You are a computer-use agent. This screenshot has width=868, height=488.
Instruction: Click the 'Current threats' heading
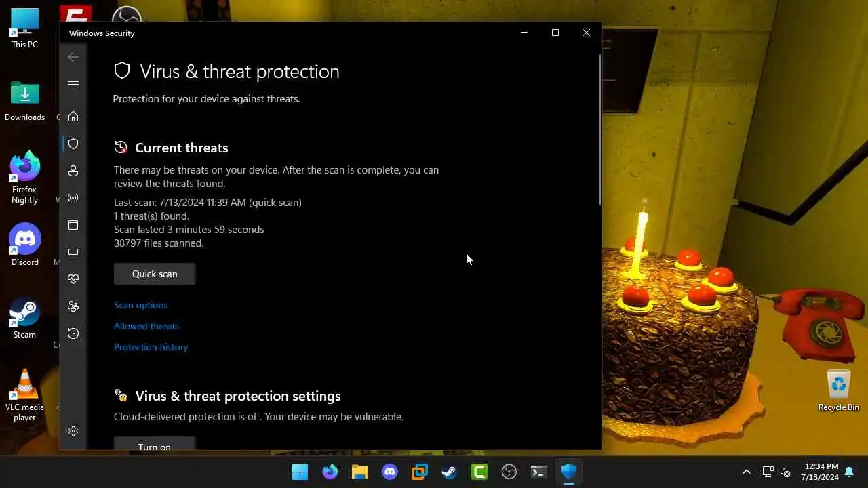[181, 148]
